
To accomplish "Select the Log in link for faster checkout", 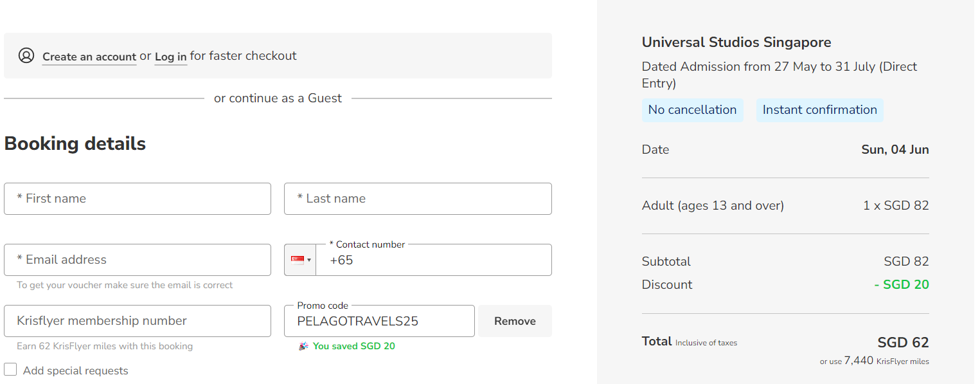I will click(170, 57).
